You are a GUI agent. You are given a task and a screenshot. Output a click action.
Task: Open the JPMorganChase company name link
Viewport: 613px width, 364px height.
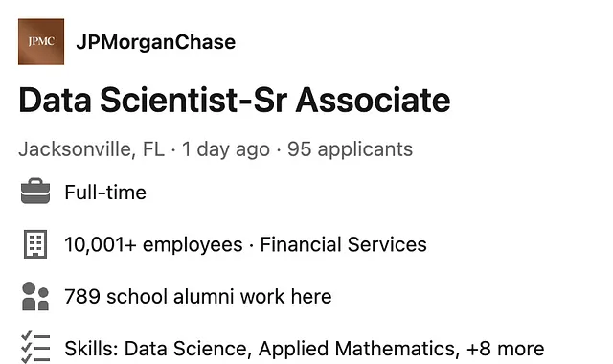click(x=156, y=42)
